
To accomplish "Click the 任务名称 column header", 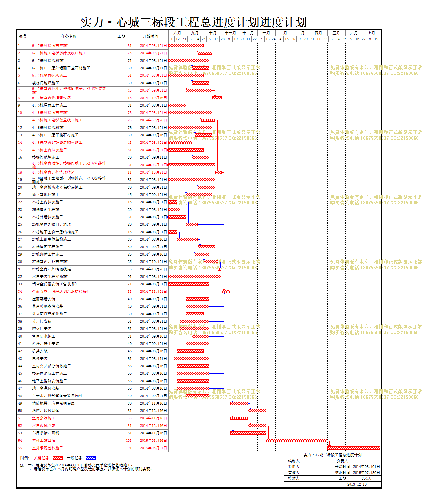I will [69, 36].
